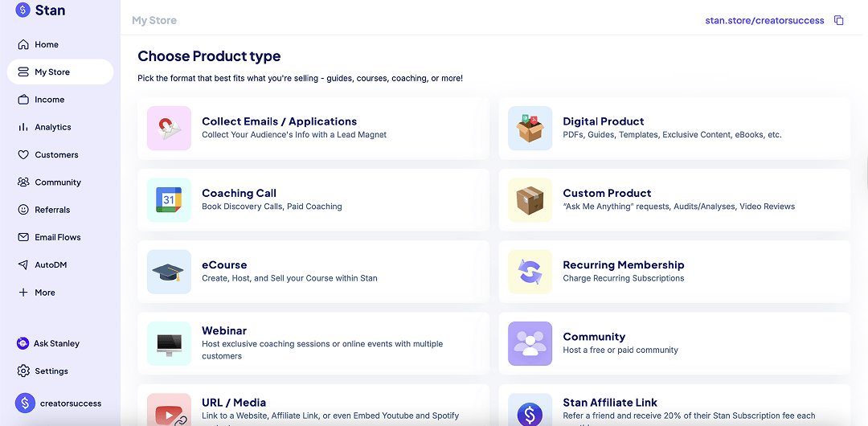This screenshot has width=868, height=426.
Task: Open Customers section
Action: point(59,154)
